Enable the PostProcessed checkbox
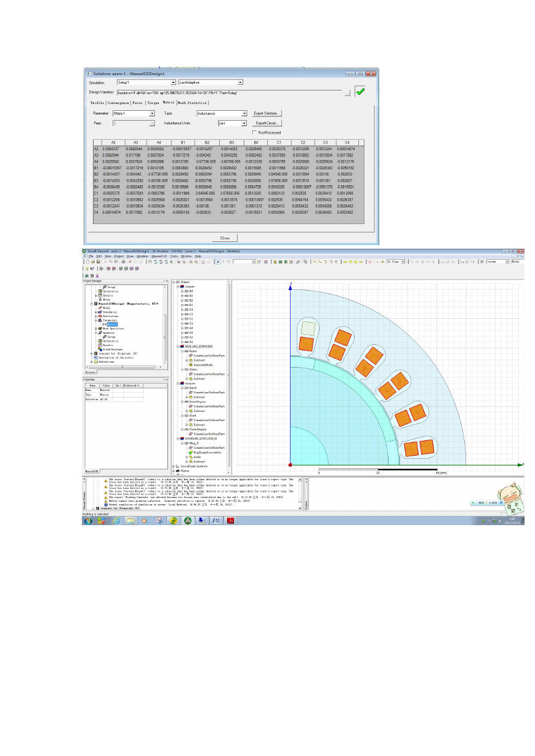 click(255, 132)
